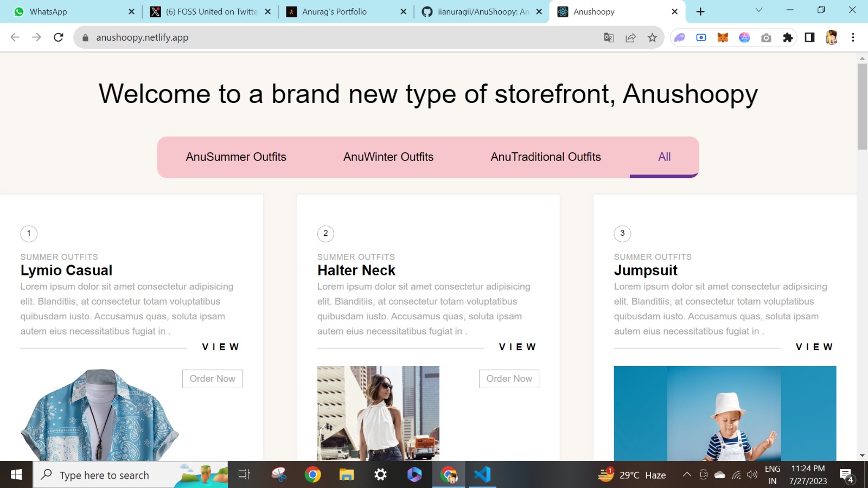This screenshot has height=488, width=868.
Task: Click the share page icon in address bar
Action: [630, 37]
